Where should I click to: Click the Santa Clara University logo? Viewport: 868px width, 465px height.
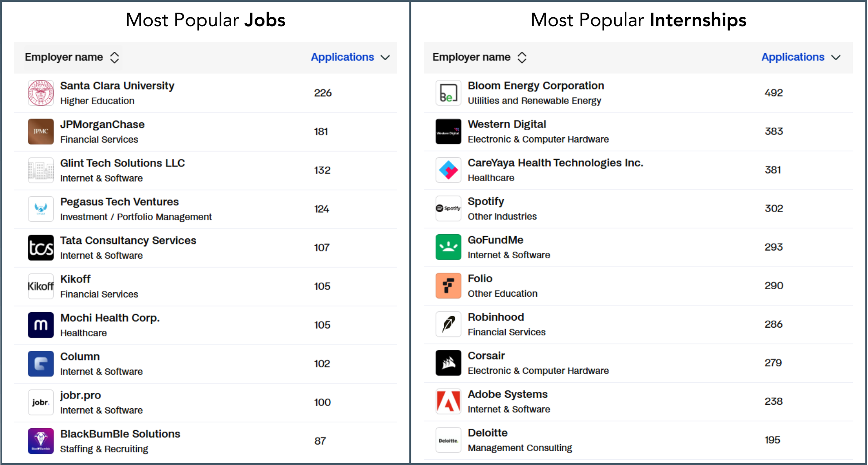pyautogui.click(x=40, y=93)
